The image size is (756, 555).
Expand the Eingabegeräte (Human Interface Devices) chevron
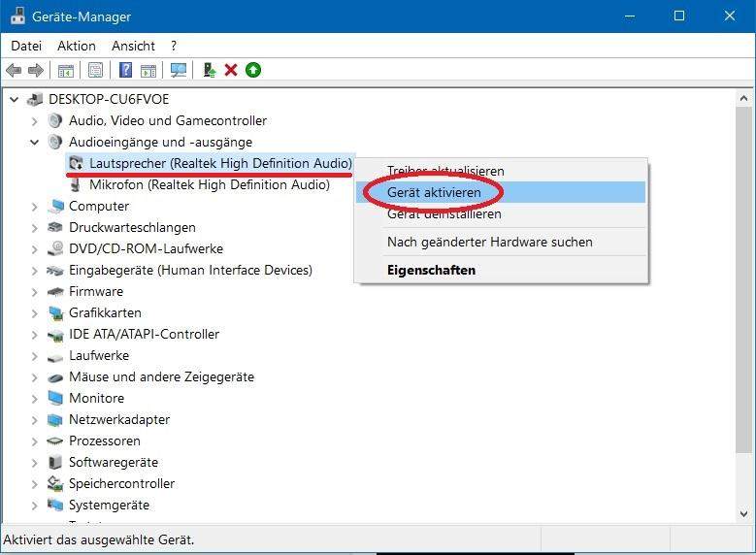point(34,271)
